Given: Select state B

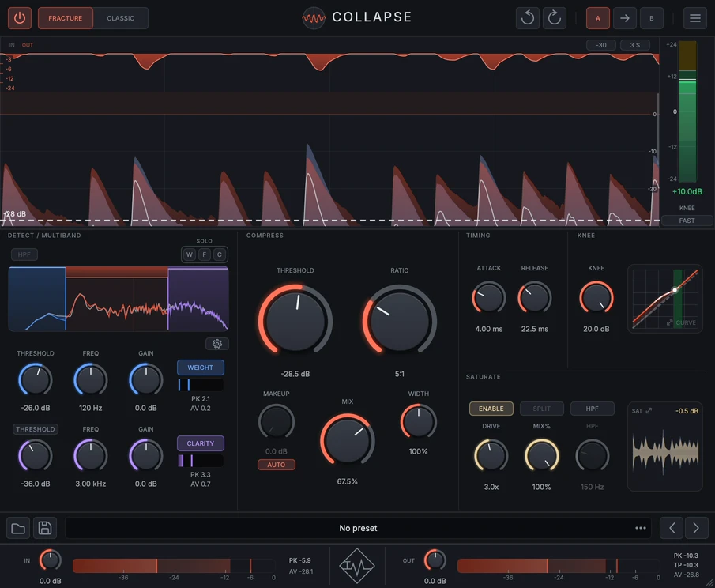Looking at the screenshot, I should pos(652,18).
